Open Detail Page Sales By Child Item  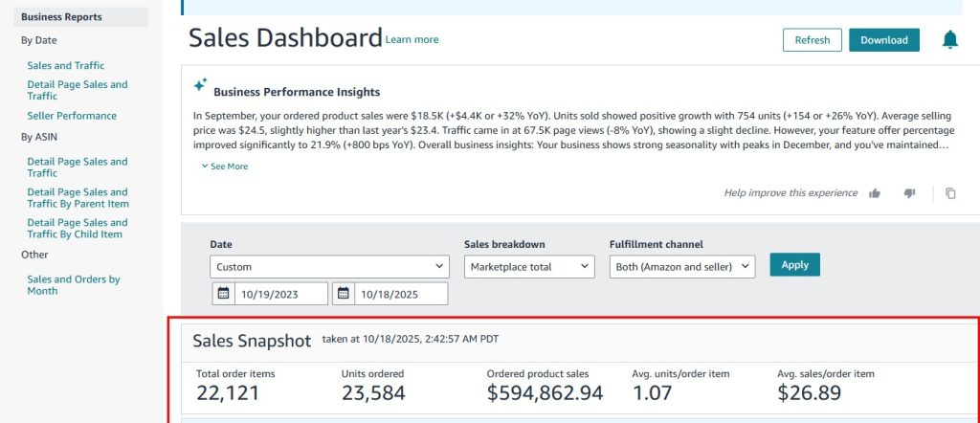pos(77,228)
